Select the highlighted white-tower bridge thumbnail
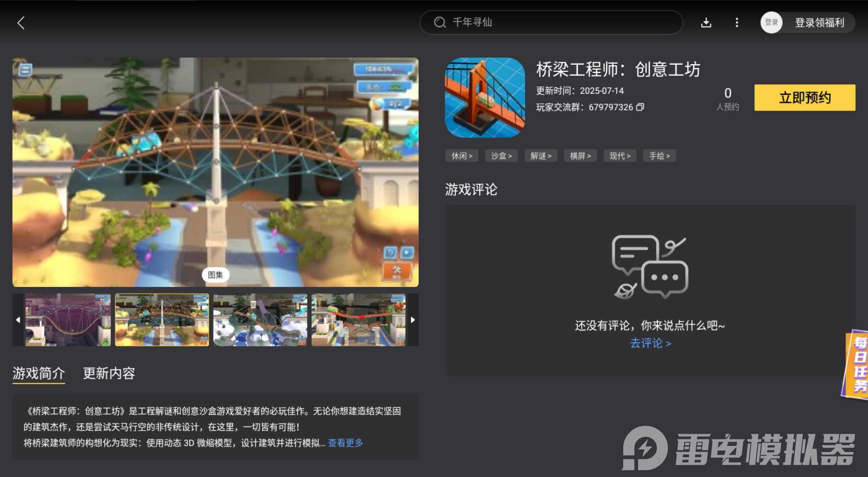 tap(162, 320)
